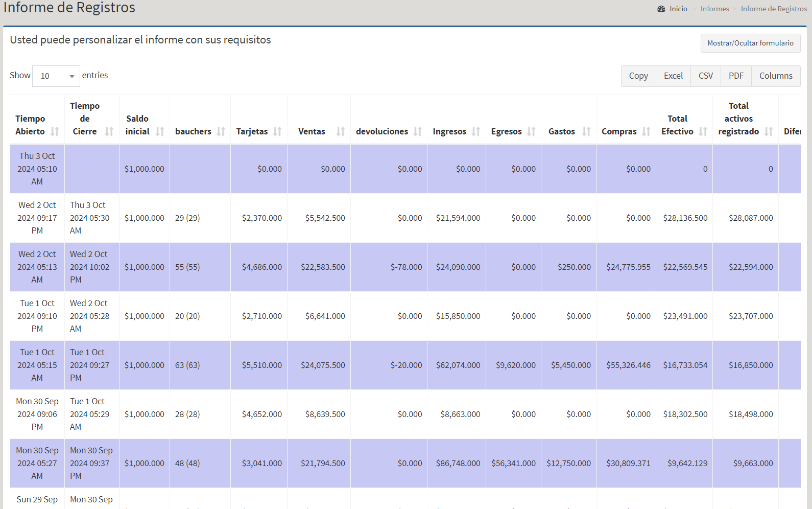Open the Show entries count dropdown

point(56,76)
